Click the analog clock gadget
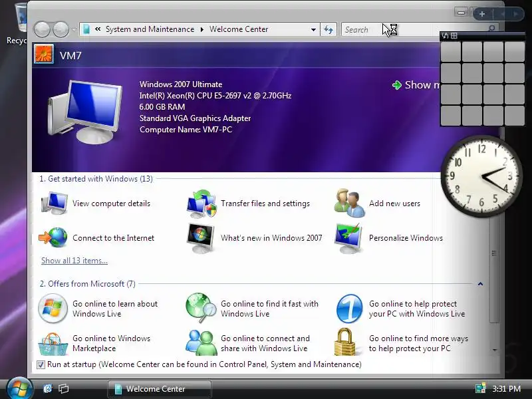Screen dimensions: 532x399 [481, 176]
